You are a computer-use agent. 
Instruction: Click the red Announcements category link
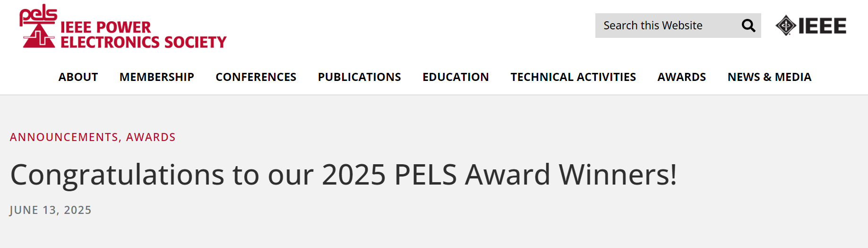click(64, 137)
